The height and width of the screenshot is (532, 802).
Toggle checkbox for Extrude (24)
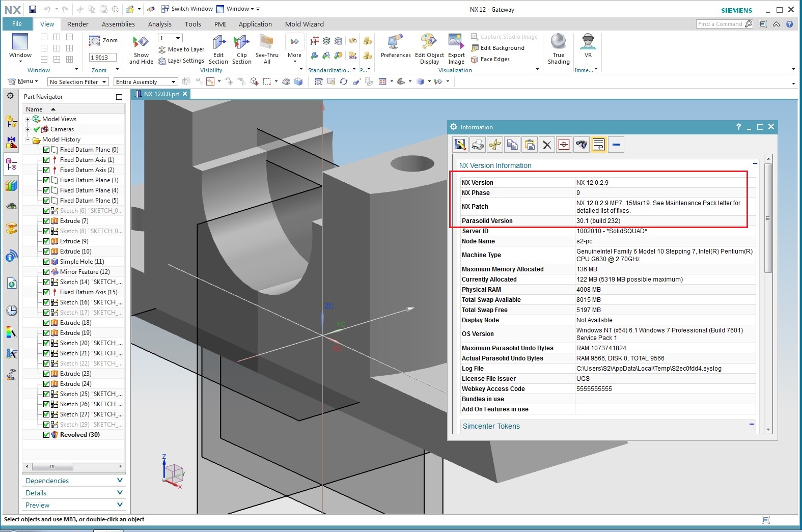point(46,384)
